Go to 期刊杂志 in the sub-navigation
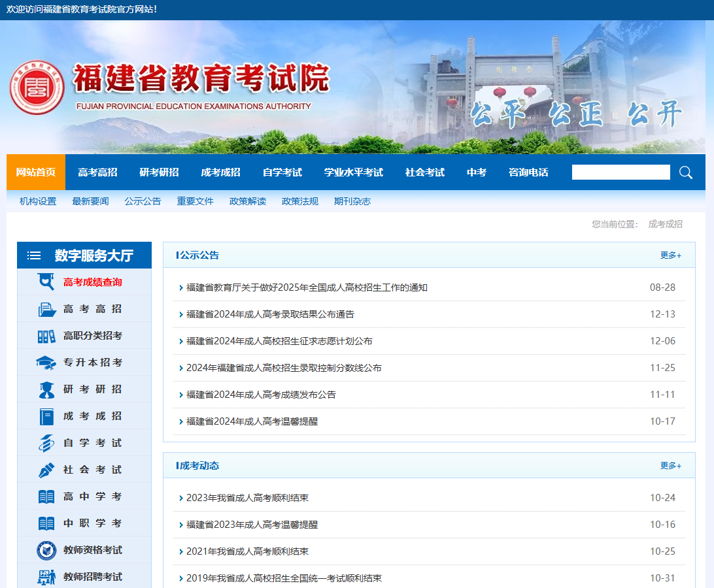This screenshot has width=714, height=588. tap(352, 201)
